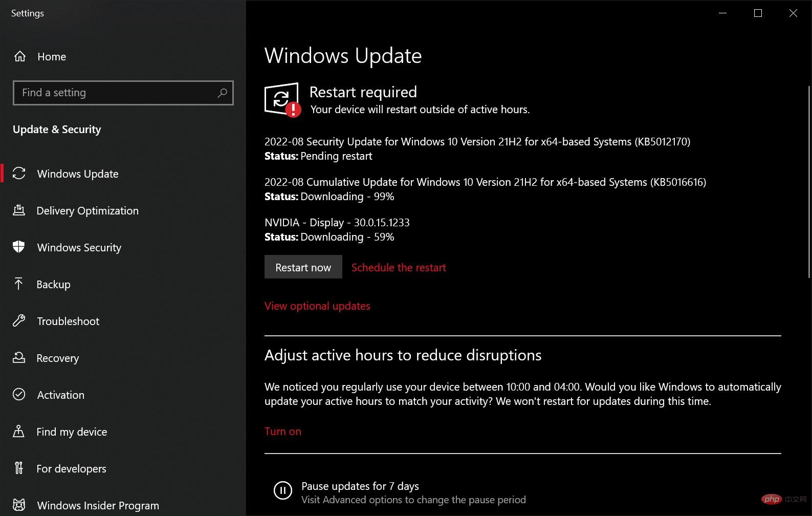Click the KB5012170 security update text
This screenshot has width=812, height=516.
477,142
